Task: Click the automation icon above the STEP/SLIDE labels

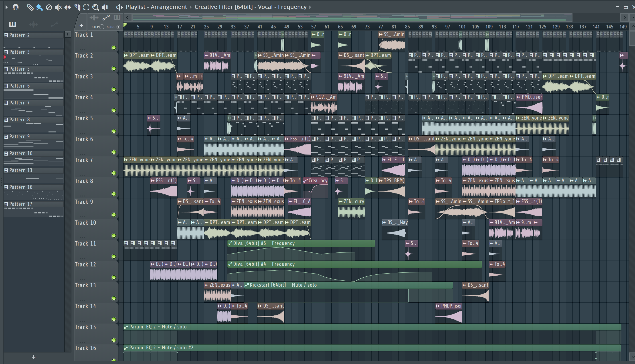Action: tap(106, 18)
